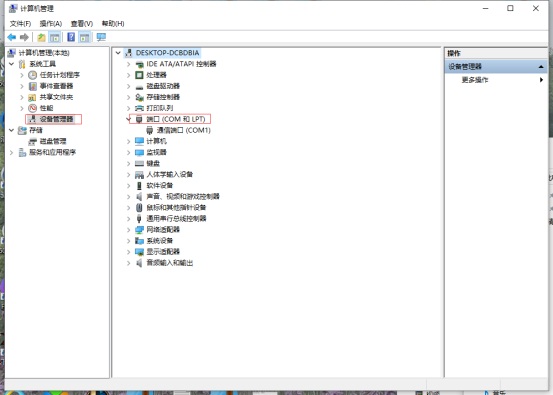Click the Forward arrow toolbar icon
The height and width of the screenshot is (395, 553).
pyautogui.click(x=24, y=37)
